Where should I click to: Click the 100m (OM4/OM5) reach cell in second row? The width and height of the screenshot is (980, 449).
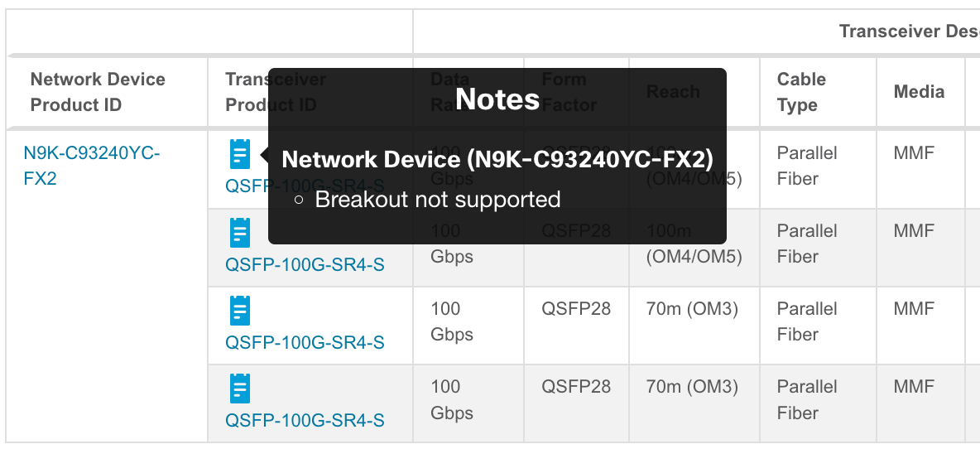694,244
